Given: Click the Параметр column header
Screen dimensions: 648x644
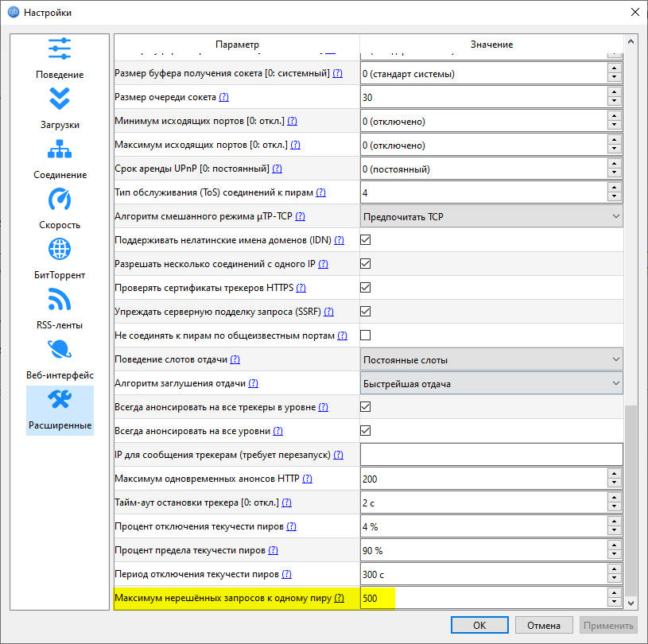Looking at the screenshot, I should tap(237, 45).
